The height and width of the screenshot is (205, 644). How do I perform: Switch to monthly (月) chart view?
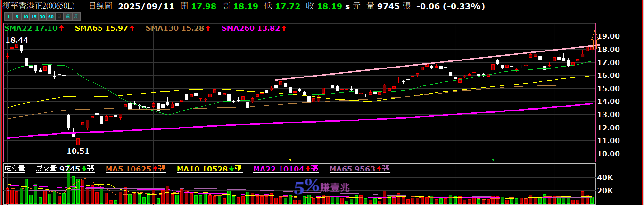[75, 17]
